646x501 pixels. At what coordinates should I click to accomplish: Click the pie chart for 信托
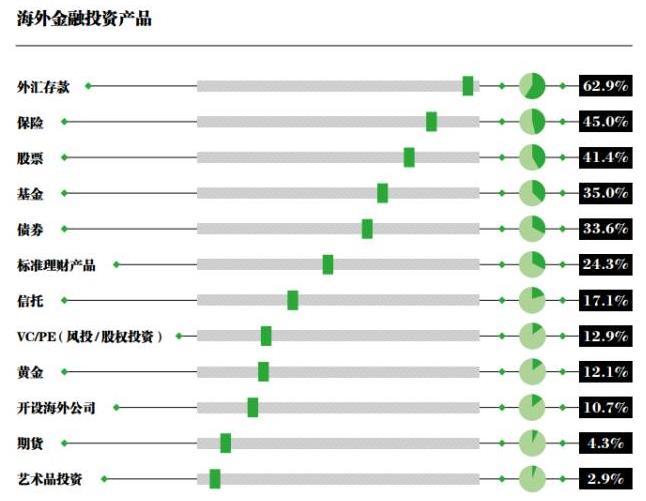coord(532,300)
